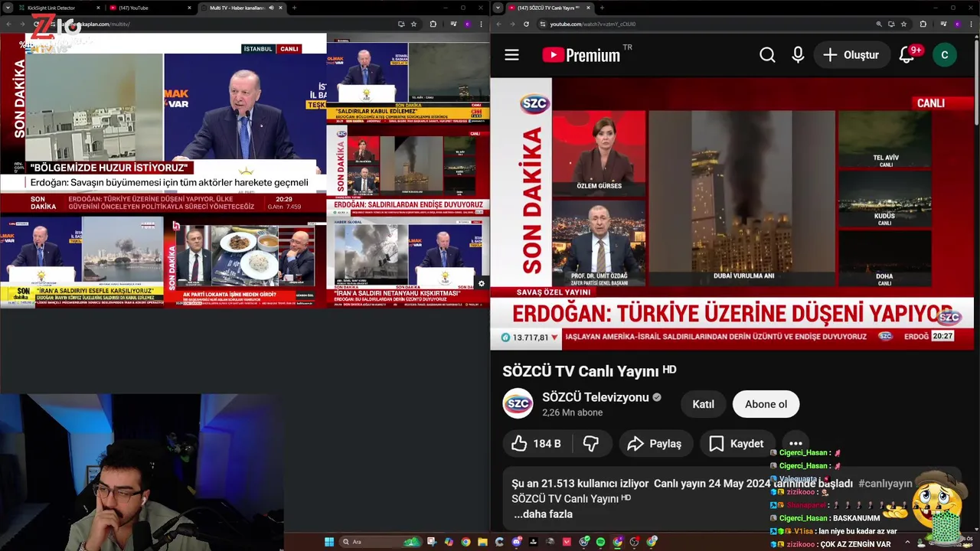Bookmark the Multi TV page with star
The height and width of the screenshot is (551, 980).
(414, 24)
